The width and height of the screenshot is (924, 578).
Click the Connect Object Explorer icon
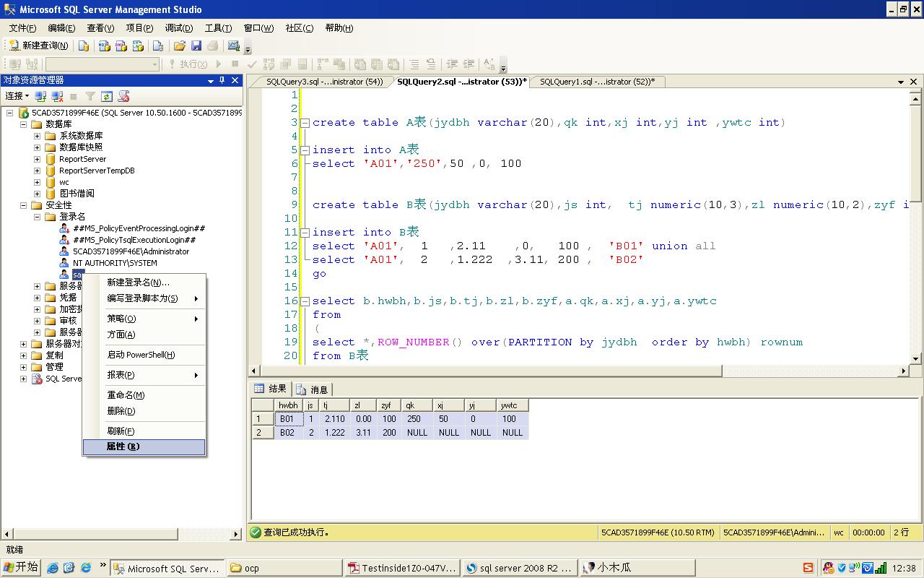pos(41,96)
